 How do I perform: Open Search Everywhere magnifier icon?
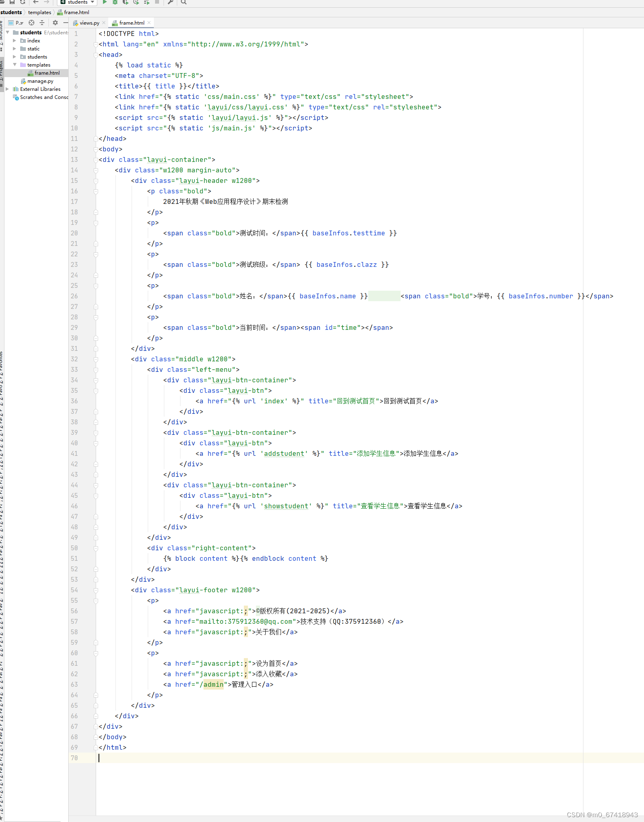184,2
